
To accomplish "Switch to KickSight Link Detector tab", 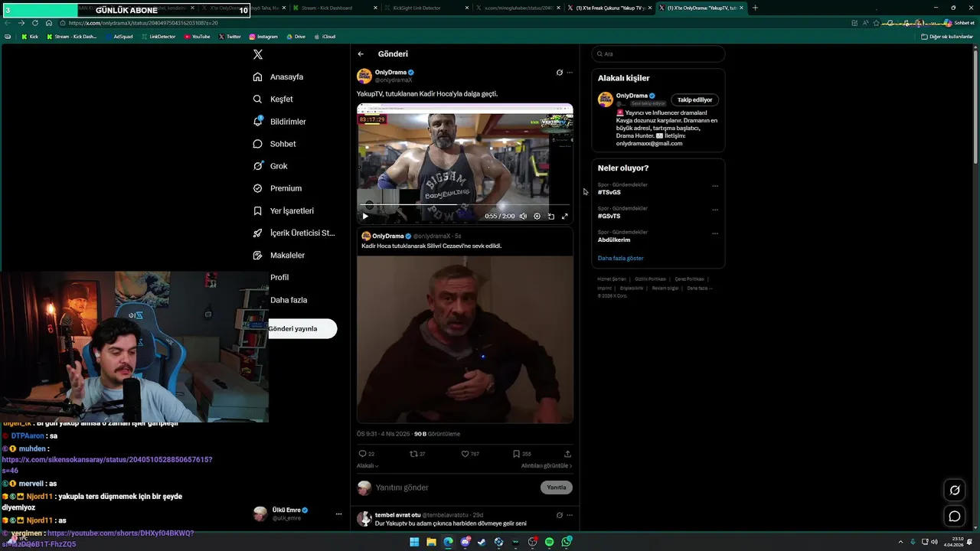I will pos(426,8).
